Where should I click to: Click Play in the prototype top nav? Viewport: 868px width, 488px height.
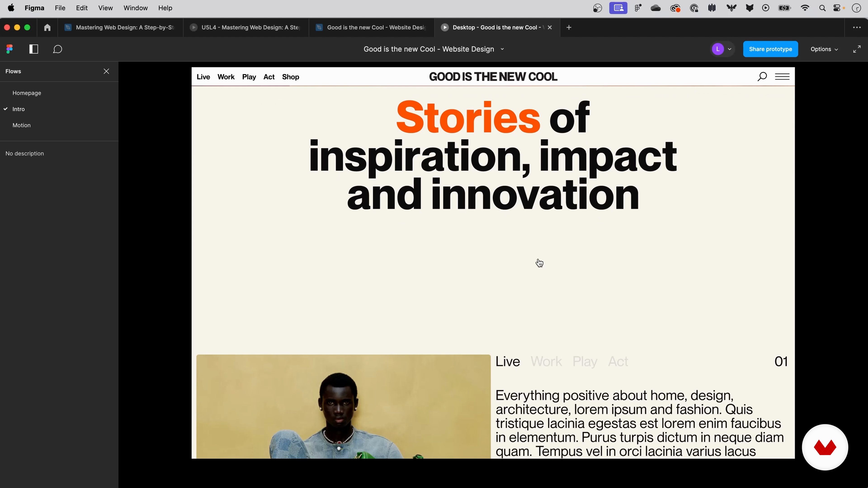pos(249,77)
